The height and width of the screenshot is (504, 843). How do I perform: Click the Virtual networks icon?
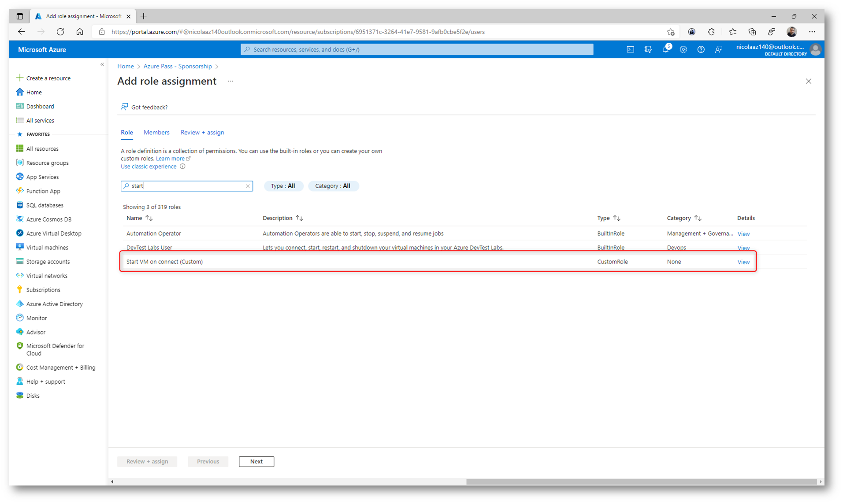[20, 275]
